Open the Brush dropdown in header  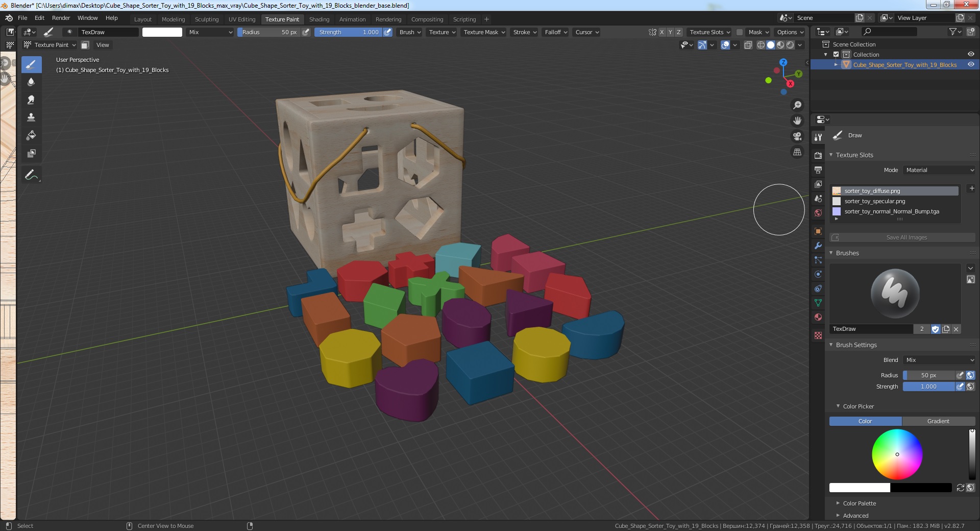pyautogui.click(x=410, y=32)
